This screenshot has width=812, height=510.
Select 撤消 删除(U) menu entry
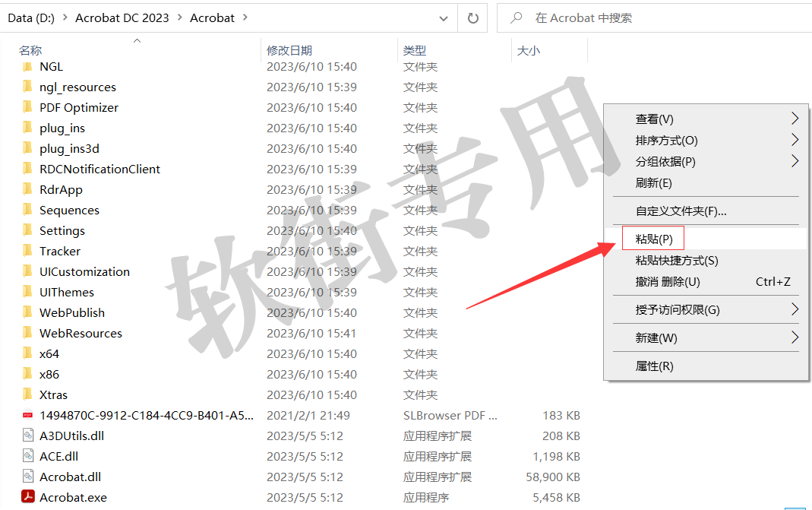668,281
